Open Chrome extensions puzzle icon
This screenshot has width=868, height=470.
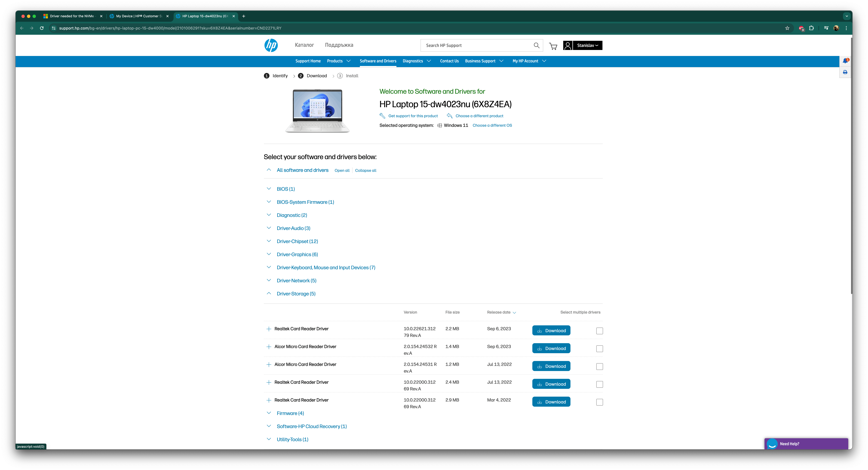tap(811, 28)
